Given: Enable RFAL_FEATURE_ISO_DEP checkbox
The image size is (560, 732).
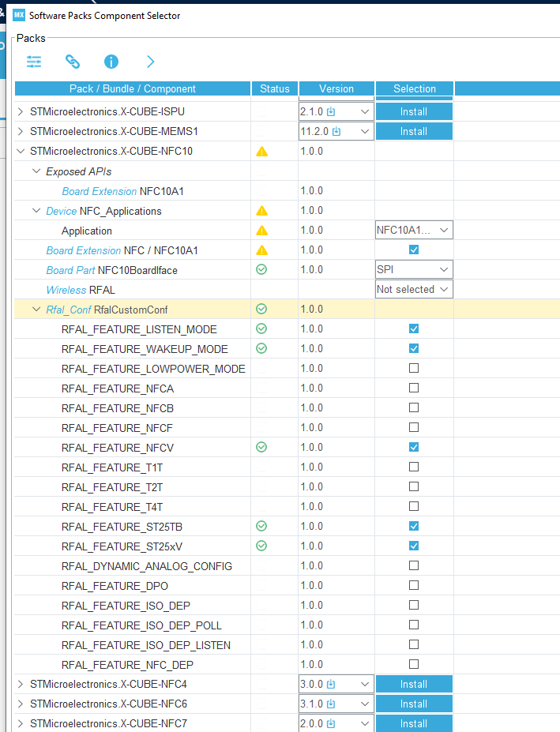Looking at the screenshot, I should click(414, 605).
